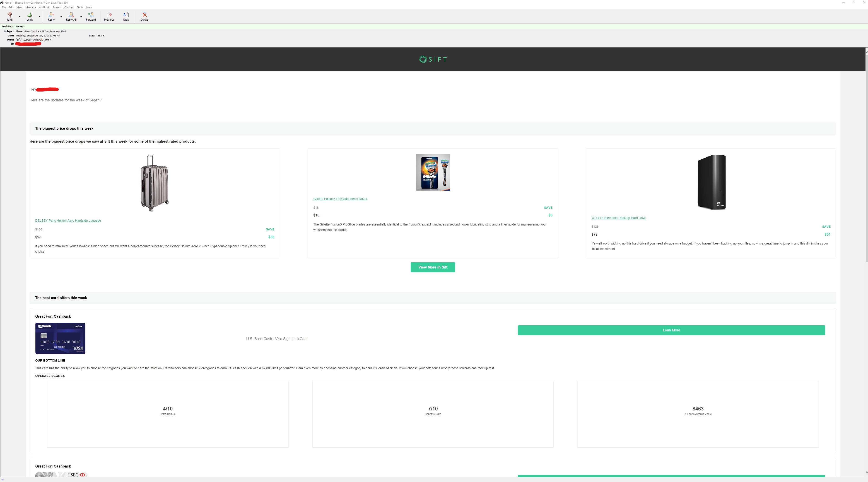The height and width of the screenshot is (482, 868).
Task: Click the '4/10 Intro Bonus' score box
Action: (168, 414)
